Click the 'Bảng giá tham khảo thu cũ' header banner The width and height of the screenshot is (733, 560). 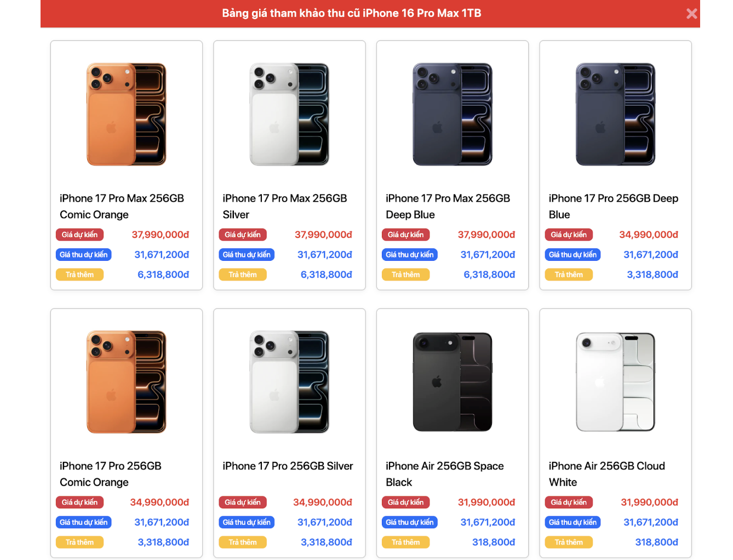(351, 13)
